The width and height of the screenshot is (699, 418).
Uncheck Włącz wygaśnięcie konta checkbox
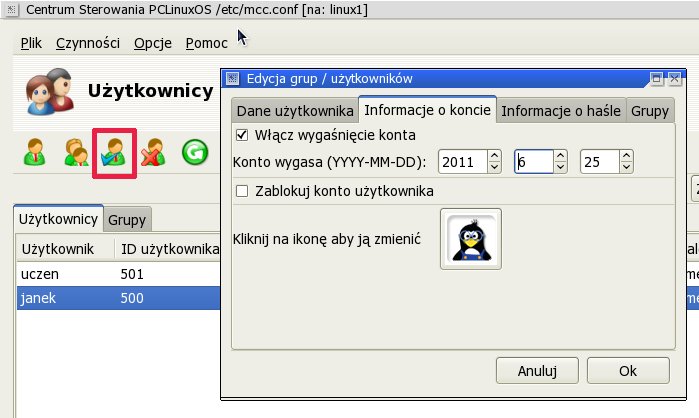(242, 135)
